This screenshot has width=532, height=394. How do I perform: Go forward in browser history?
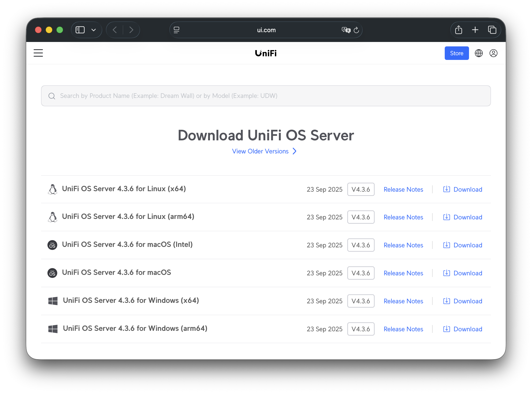pos(131,30)
